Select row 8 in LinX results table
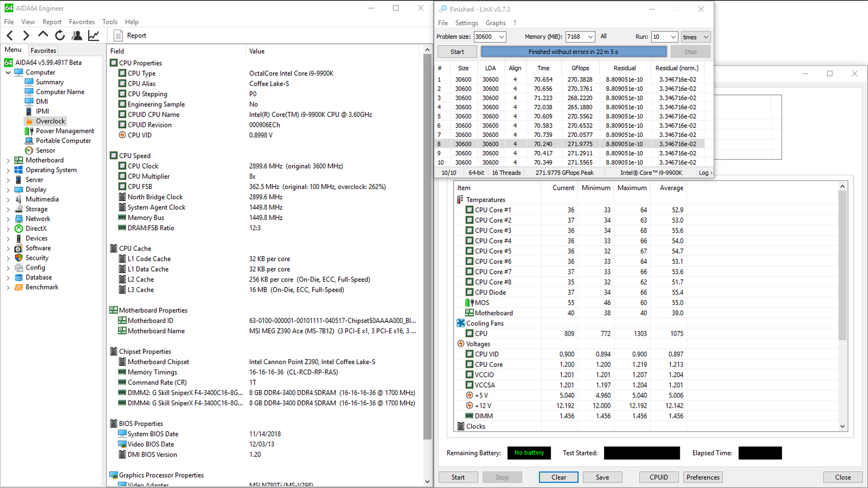This screenshot has width=868, height=488. [570, 144]
